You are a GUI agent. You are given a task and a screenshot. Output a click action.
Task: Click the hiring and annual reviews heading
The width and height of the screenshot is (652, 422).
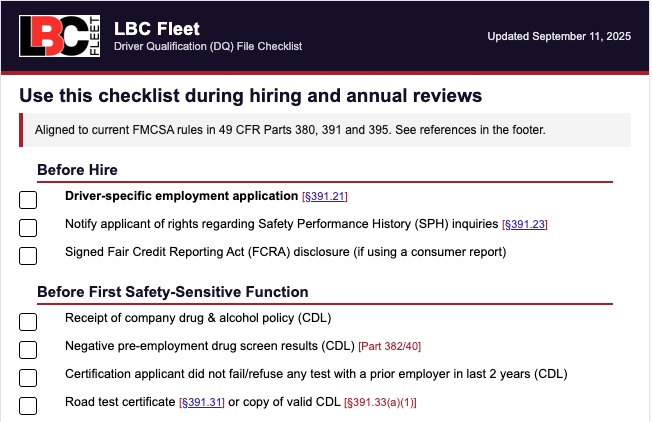click(251, 96)
